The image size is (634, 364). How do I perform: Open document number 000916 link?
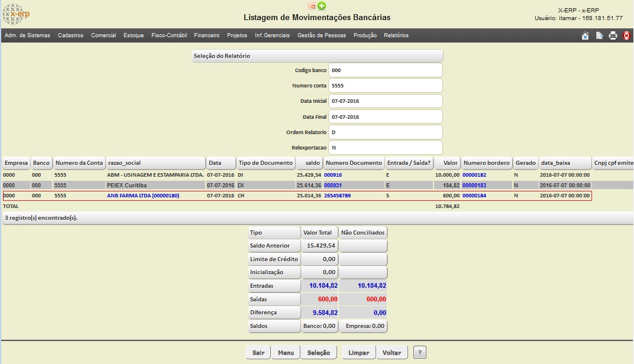click(333, 175)
